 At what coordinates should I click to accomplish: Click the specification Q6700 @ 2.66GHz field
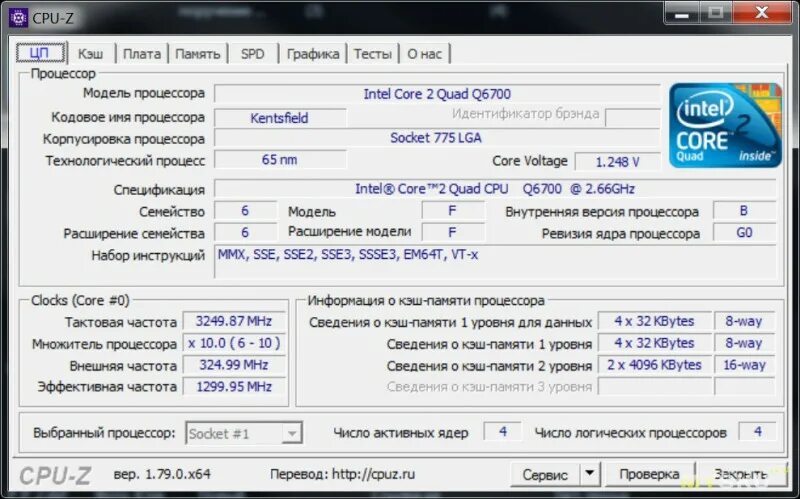(495, 189)
